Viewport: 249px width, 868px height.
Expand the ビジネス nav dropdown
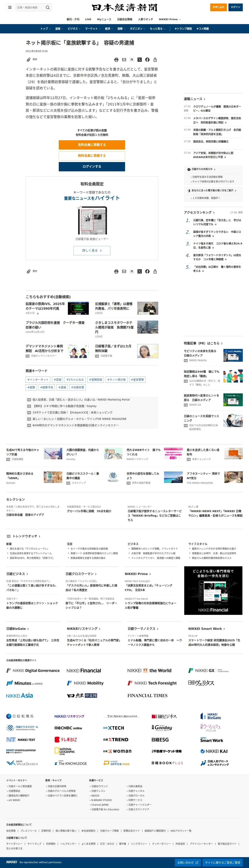(74, 29)
